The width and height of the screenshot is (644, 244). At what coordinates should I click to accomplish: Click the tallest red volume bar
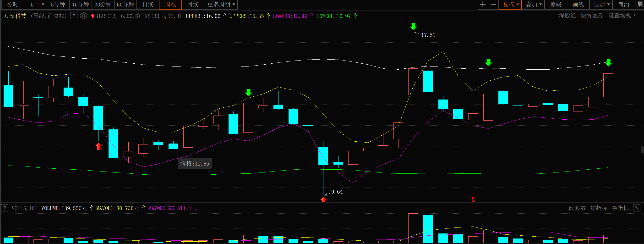point(413,228)
